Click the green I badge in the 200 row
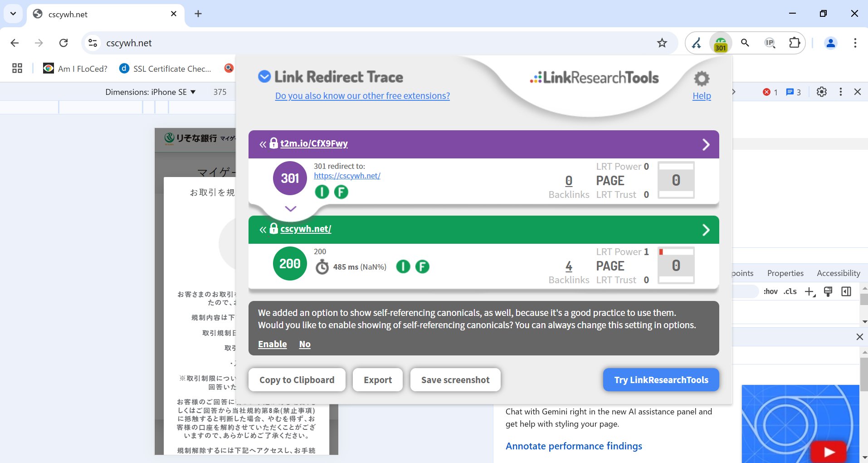868x463 pixels. 403,266
